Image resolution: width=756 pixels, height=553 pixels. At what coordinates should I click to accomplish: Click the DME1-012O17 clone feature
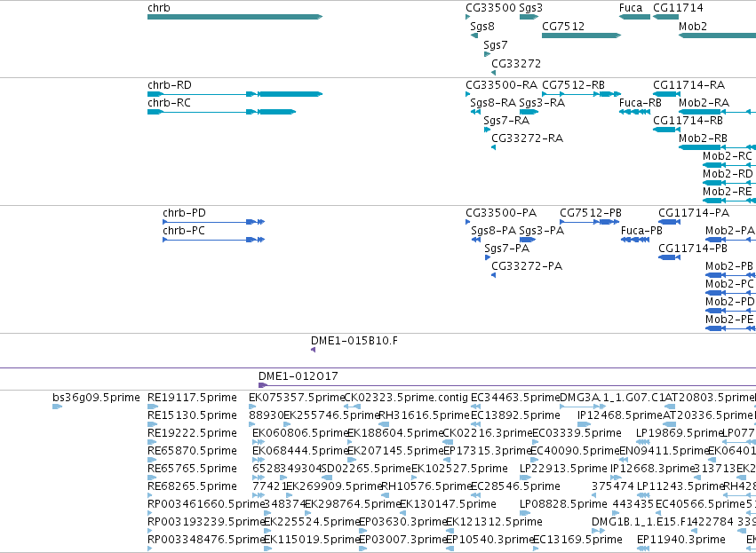[x=507, y=385]
